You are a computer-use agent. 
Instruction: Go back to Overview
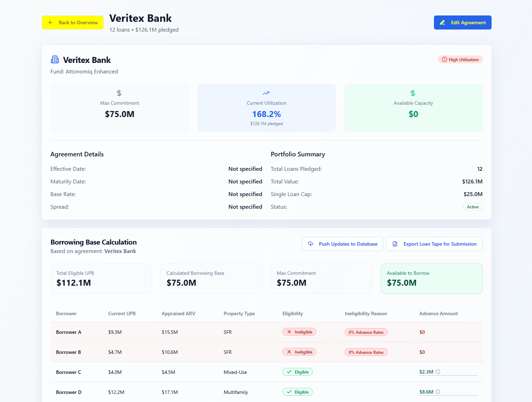point(73,22)
